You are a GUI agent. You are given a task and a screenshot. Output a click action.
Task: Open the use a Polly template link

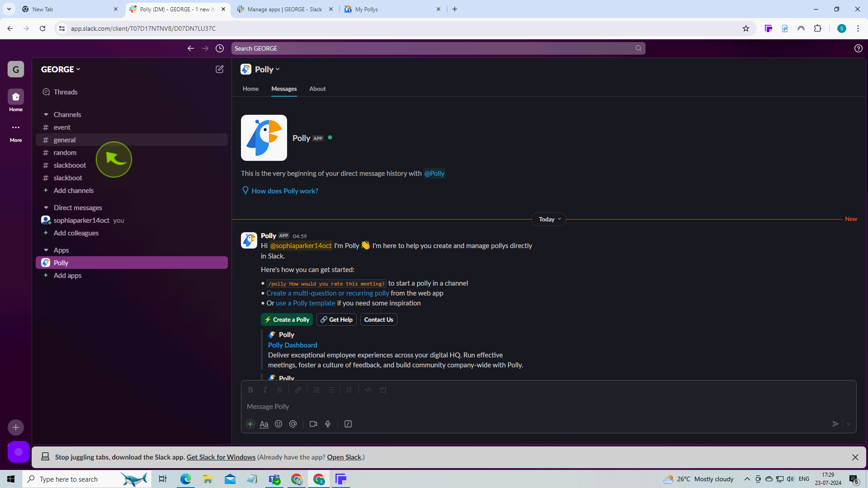[306, 303]
